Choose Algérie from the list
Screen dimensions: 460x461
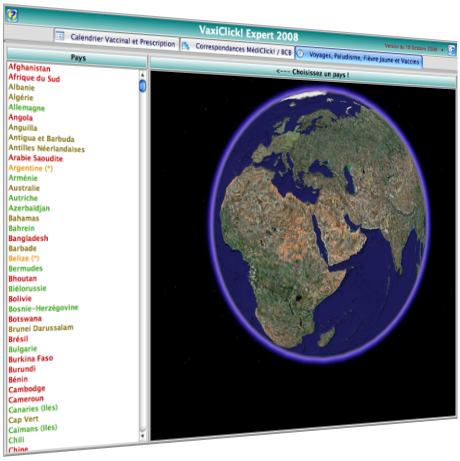click(21, 98)
